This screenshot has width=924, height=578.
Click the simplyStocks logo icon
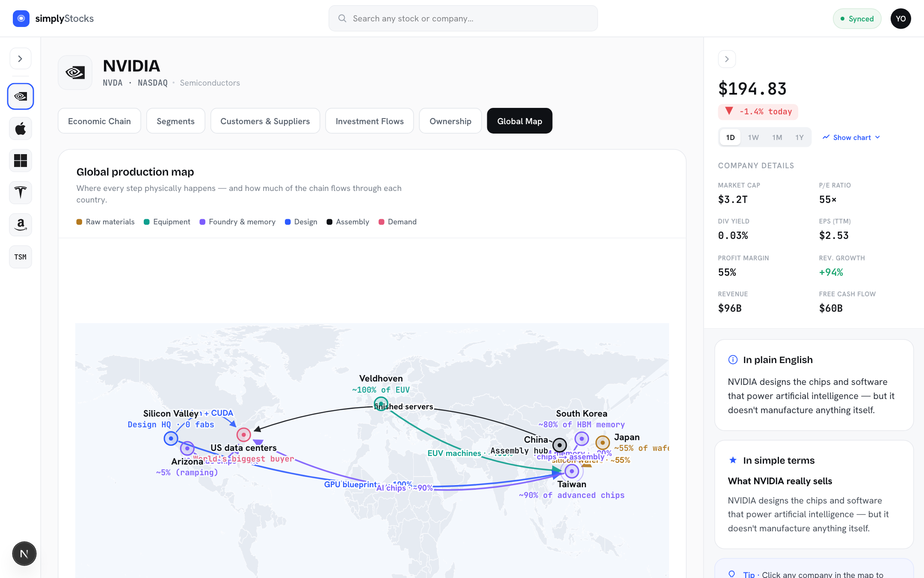21,18
